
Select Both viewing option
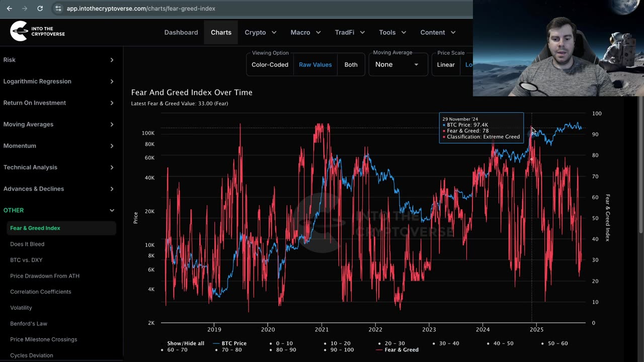click(x=351, y=64)
